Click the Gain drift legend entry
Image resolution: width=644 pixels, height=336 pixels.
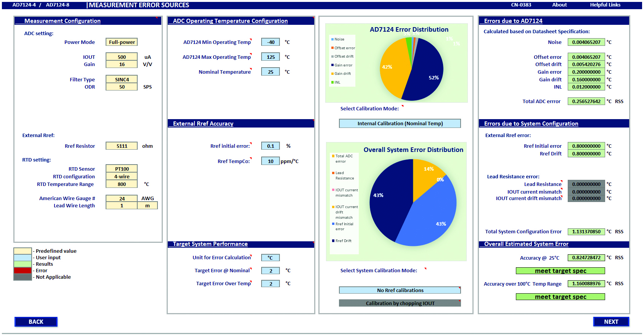(x=341, y=73)
